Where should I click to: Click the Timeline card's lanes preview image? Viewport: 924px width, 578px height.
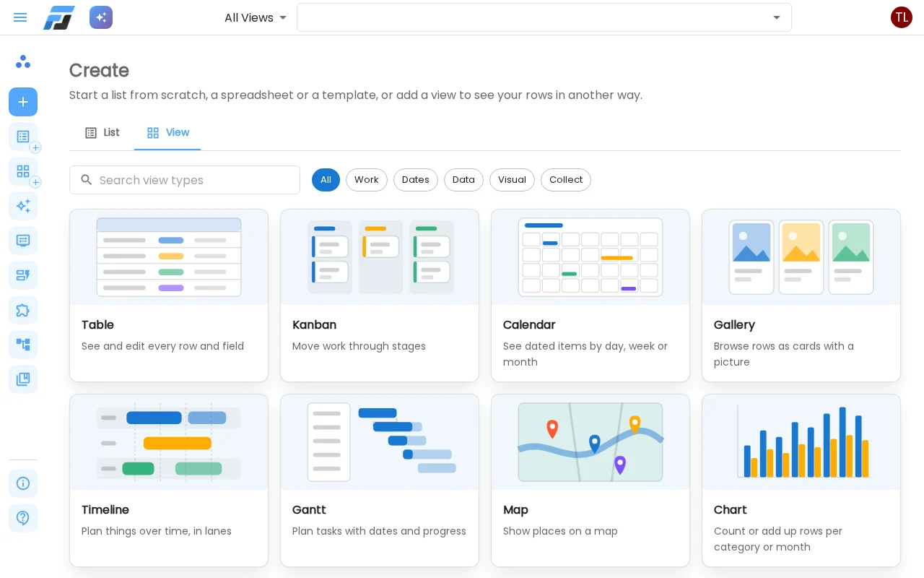pos(169,442)
